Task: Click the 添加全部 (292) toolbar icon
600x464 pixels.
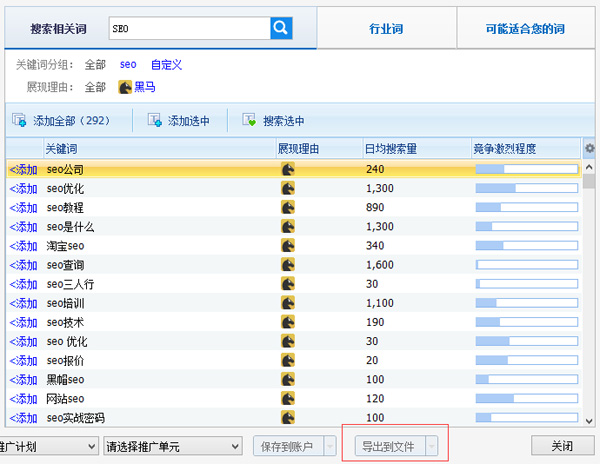Action: click(19, 121)
